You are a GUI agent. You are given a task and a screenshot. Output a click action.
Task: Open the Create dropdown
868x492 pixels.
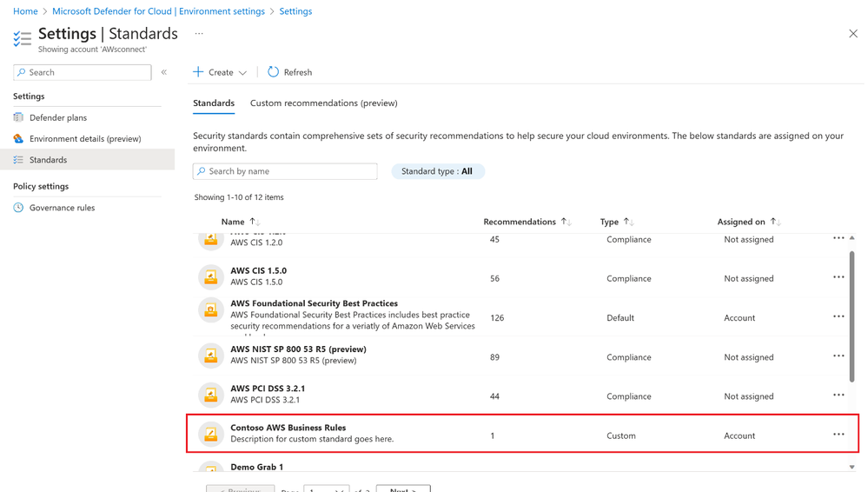coord(220,72)
